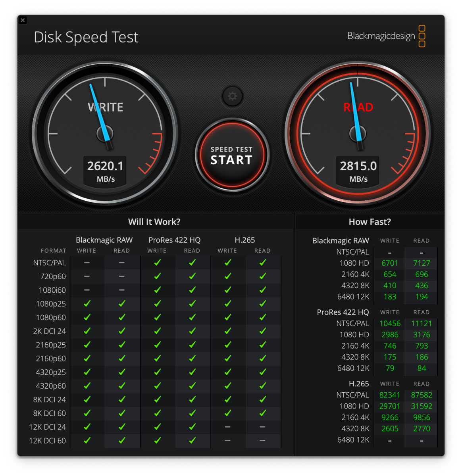The height and width of the screenshot is (476, 462).
Task: Click Blackmagic RAW 2160 4K write value 654
Action: [390, 274]
